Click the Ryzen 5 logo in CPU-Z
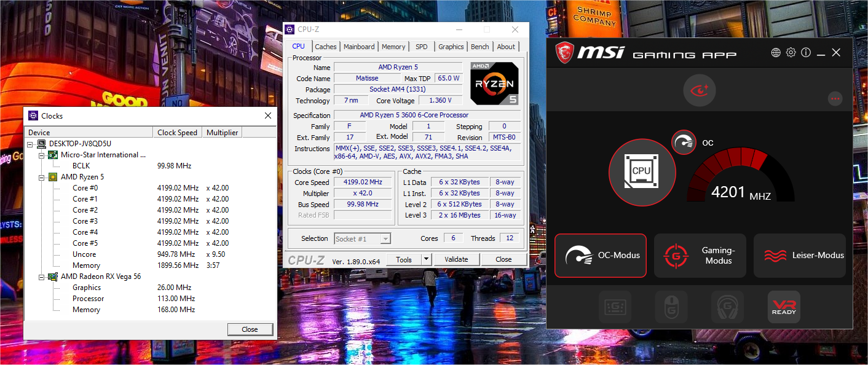 (x=495, y=83)
